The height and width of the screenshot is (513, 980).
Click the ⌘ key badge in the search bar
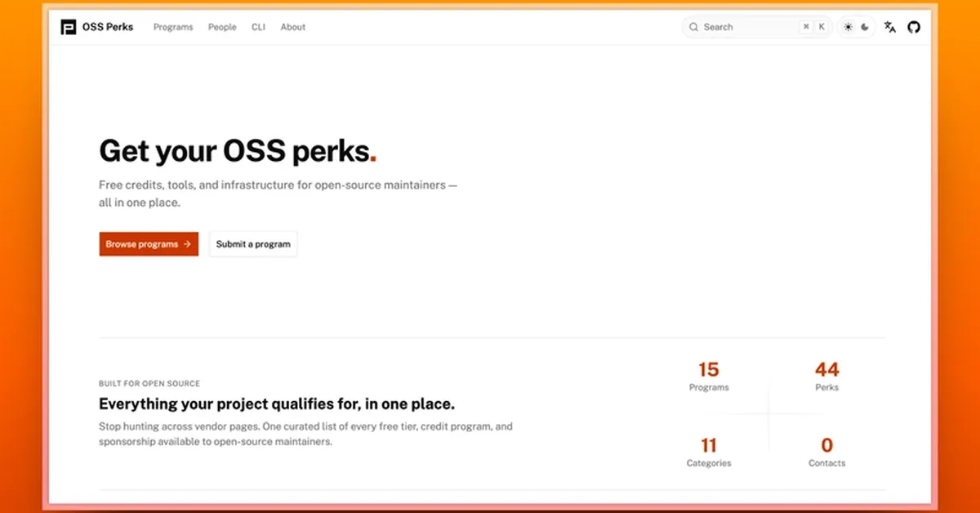point(806,26)
